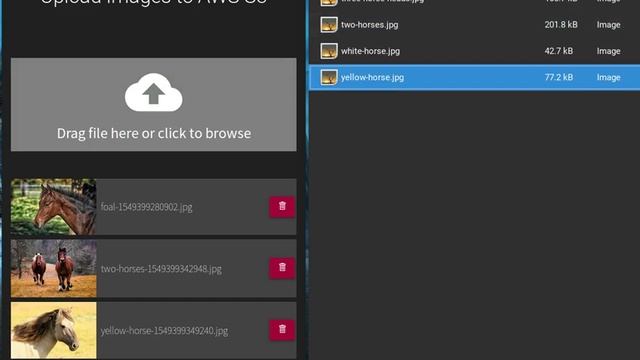Delete the foal-1549399280902.jpg upload

tap(282, 207)
